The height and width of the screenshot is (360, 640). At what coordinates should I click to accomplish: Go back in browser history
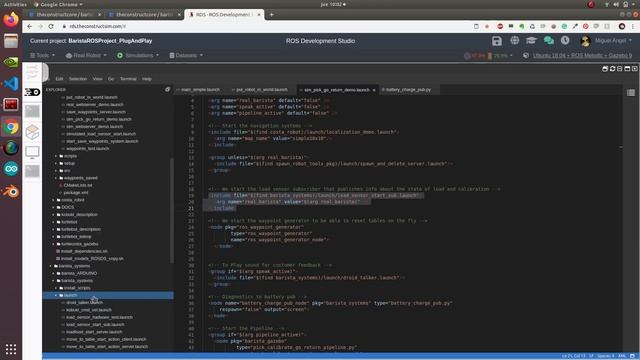[x=29, y=26]
